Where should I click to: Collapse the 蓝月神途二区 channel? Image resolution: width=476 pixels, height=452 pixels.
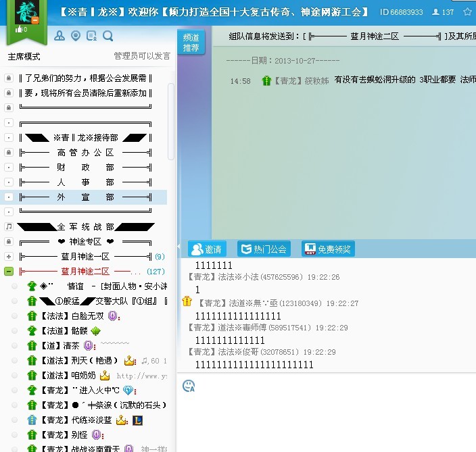tap(9, 271)
